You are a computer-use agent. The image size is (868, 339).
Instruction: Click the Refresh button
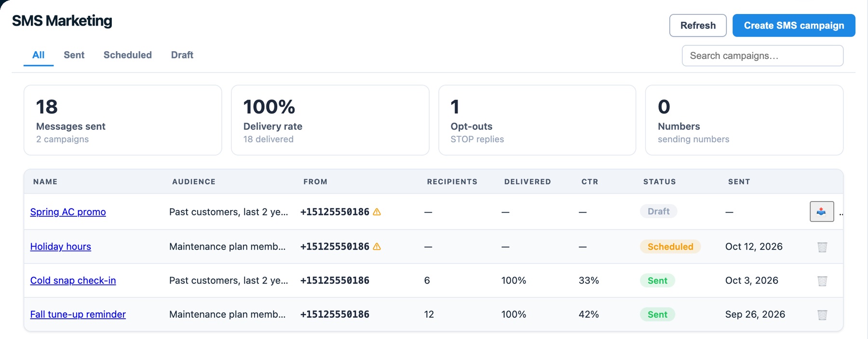[x=698, y=26]
